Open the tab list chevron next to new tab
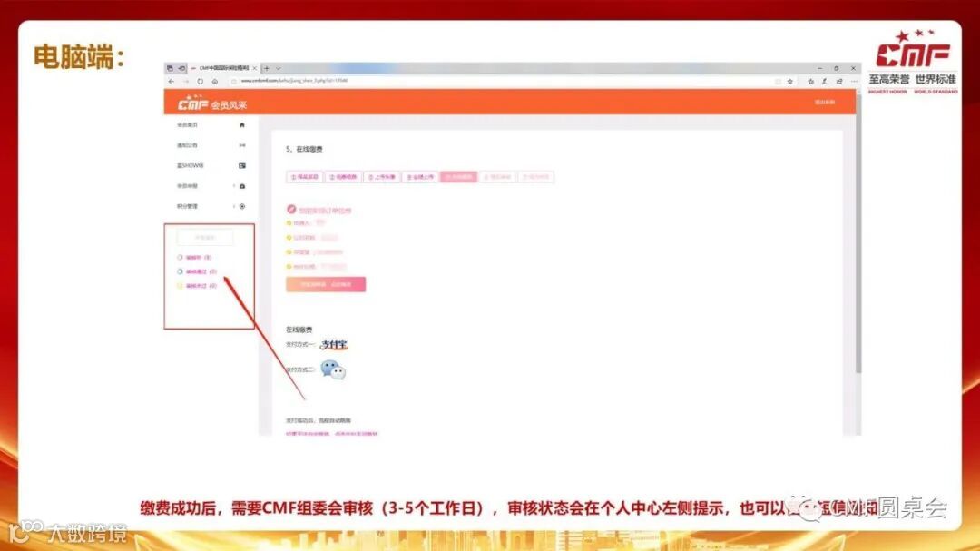The image size is (980, 551). pyautogui.click(x=279, y=68)
